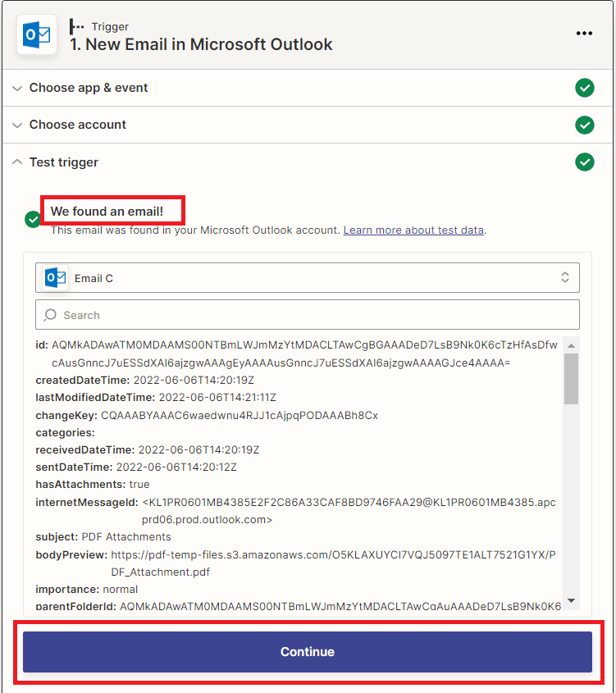This screenshot has height=693, width=616.
Task: Click success checkmark beside 'We found an email!'
Action: (x=33, y=219)
